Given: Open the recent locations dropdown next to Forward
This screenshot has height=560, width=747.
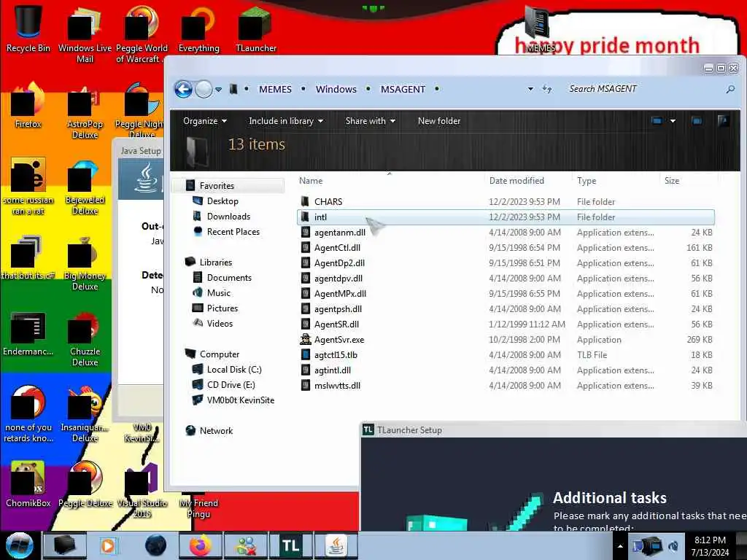Looking at the screenshot, I should [218, 90].
